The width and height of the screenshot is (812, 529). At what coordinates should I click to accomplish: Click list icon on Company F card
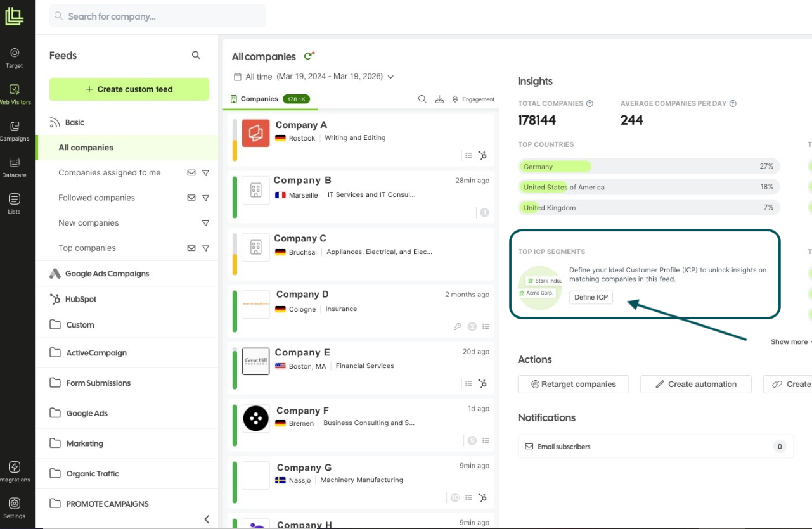(x=486, y=441)
